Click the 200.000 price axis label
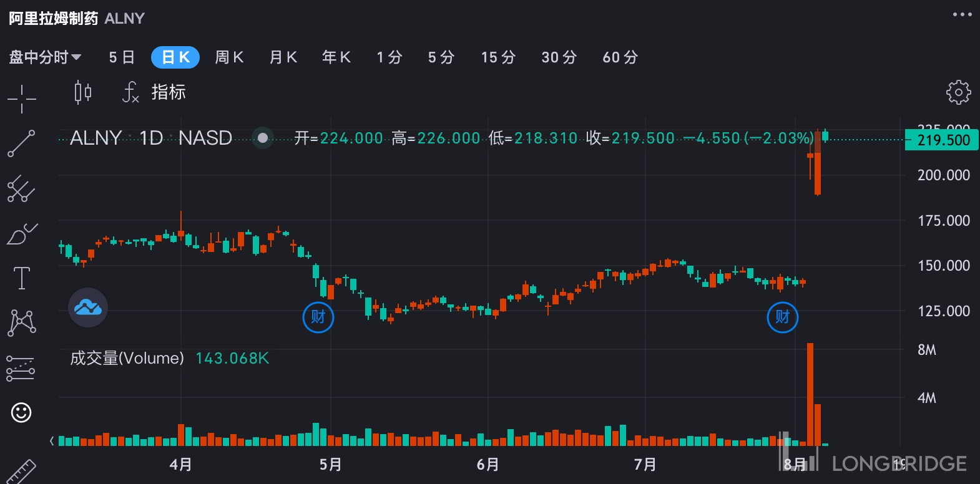Screen dimensions: 980x484 (x=943, y=175)
